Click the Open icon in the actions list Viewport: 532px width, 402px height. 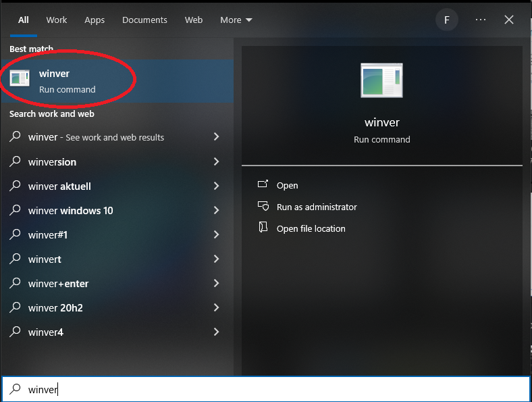[263, 184]
